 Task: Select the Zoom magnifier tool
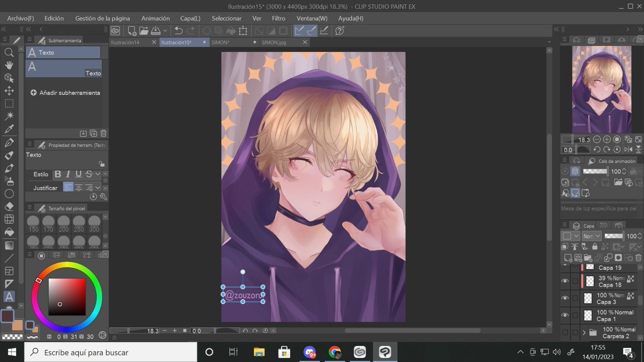click(x=9, y=52)
